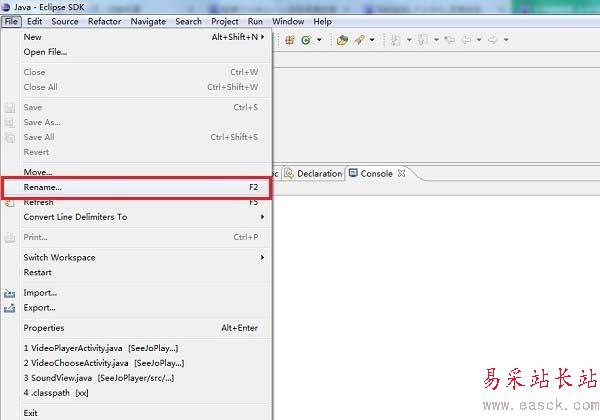Open the Navigate menu
Viewport: 600px width, 420px height.
148,21
